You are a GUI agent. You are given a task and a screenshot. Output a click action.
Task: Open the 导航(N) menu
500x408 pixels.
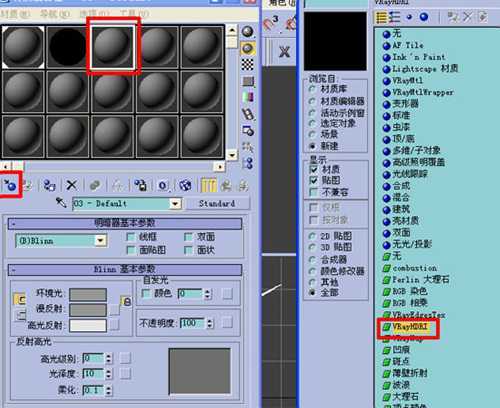[55, 14]
